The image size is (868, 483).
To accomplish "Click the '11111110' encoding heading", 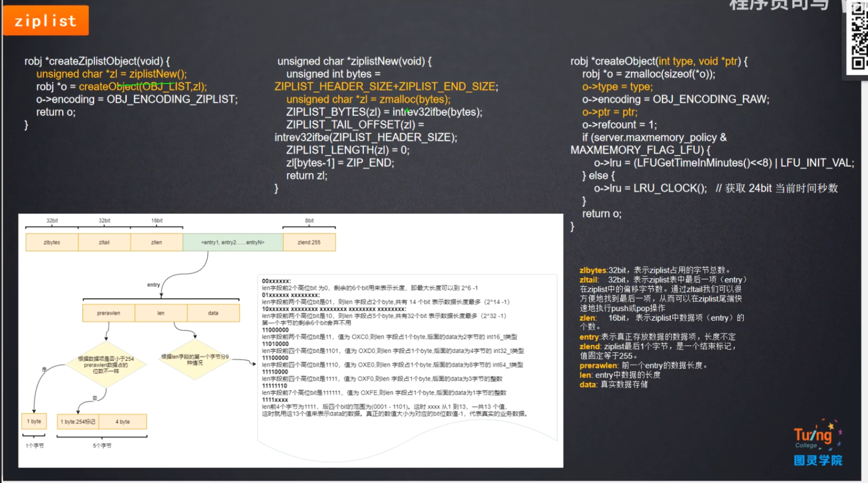I will pyautogui.click(x=275, y=386).
